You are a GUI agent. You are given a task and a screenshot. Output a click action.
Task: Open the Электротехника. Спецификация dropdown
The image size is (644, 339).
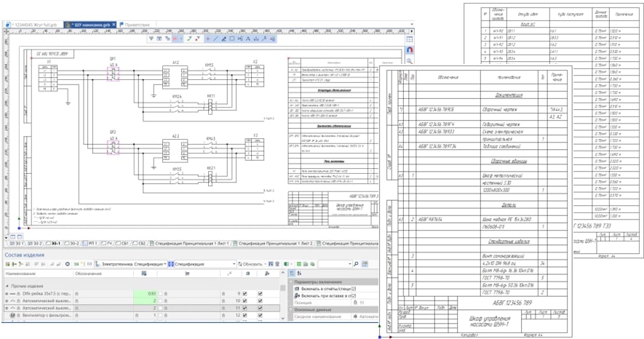(x=130, y=264)
